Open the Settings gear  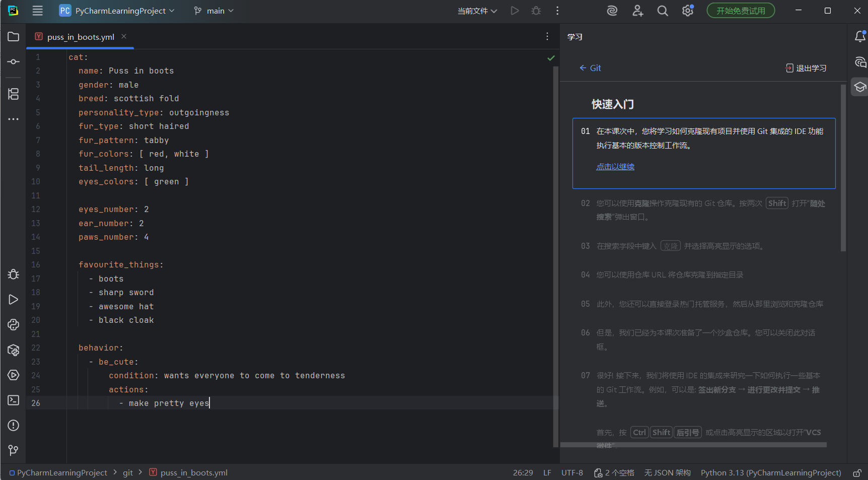point(688,10)
